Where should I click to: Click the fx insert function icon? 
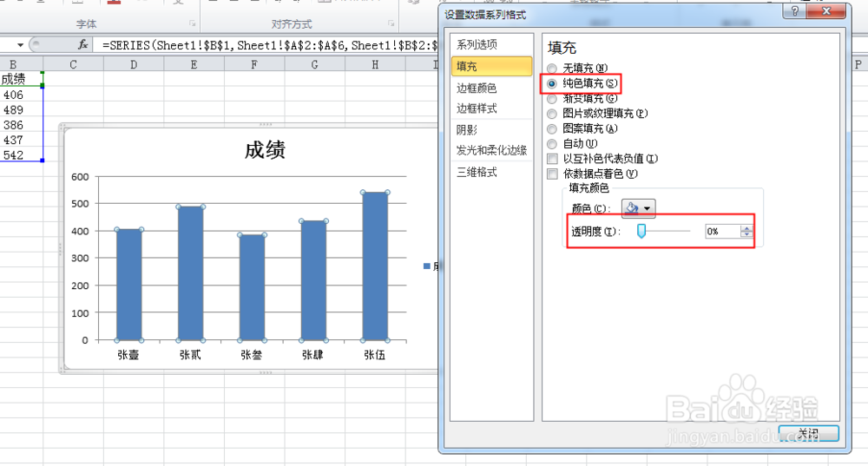pyautogui.click(x=83, y=45)
